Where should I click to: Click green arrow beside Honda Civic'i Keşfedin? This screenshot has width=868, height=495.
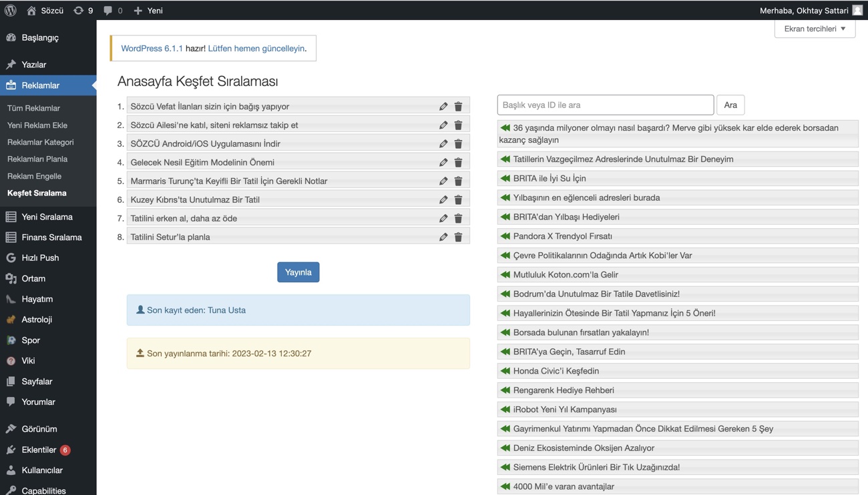pos(505,371)
